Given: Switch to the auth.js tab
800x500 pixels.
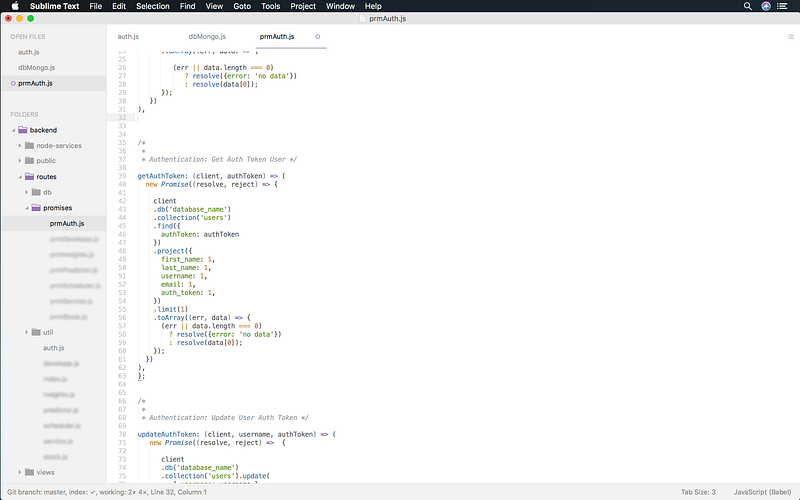Looking at the screenshot, I should [x=128, y=37].
